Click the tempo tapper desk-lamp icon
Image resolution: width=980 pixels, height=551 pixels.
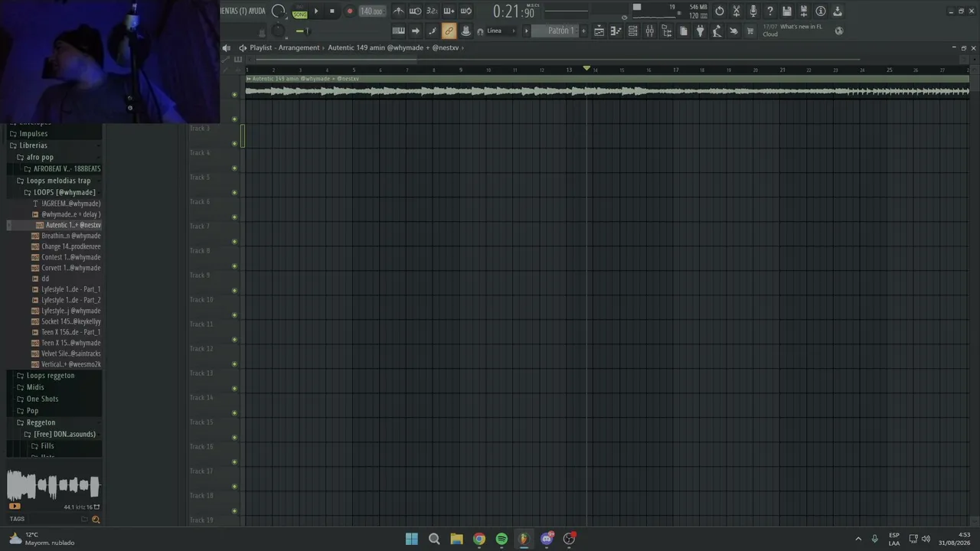717,31
